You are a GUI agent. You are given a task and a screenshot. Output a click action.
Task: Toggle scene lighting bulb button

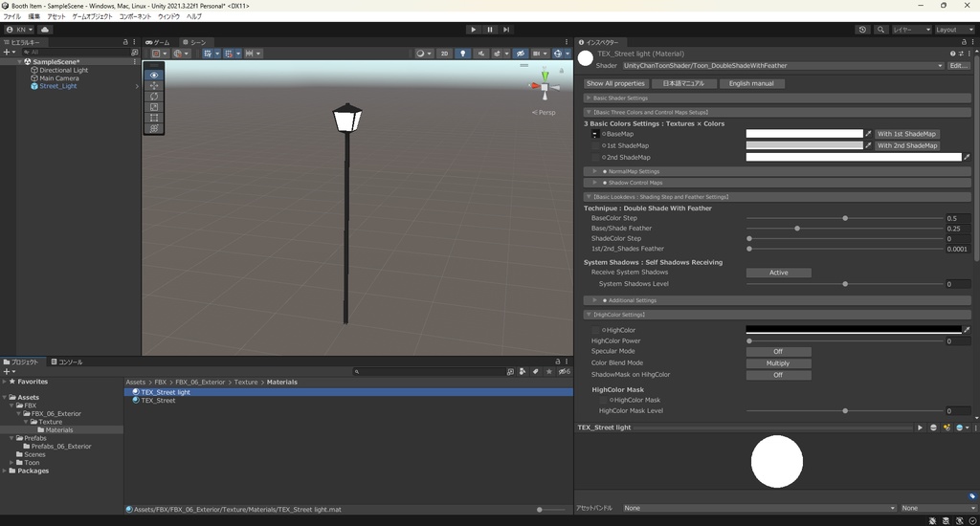462,54
